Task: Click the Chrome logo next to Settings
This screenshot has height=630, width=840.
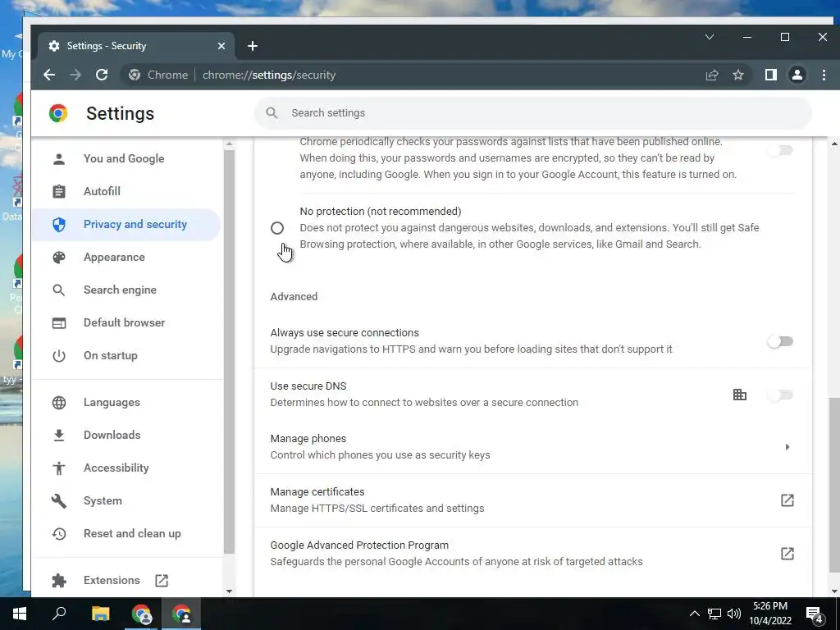Action: 58,113
